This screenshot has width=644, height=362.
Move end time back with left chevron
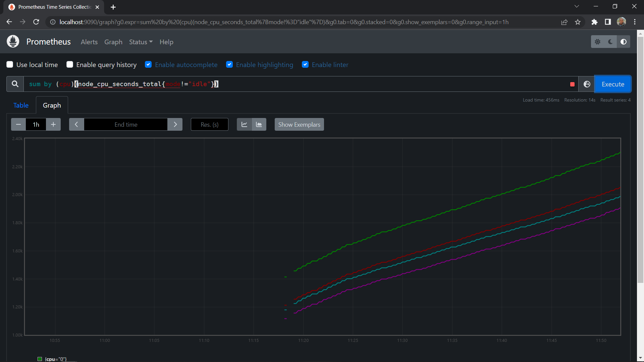(x=76, y=125)
